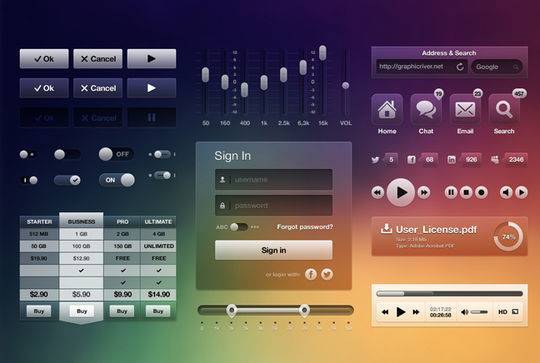Select the BUSINESS pricing plan tab

(x=81, y=221)
